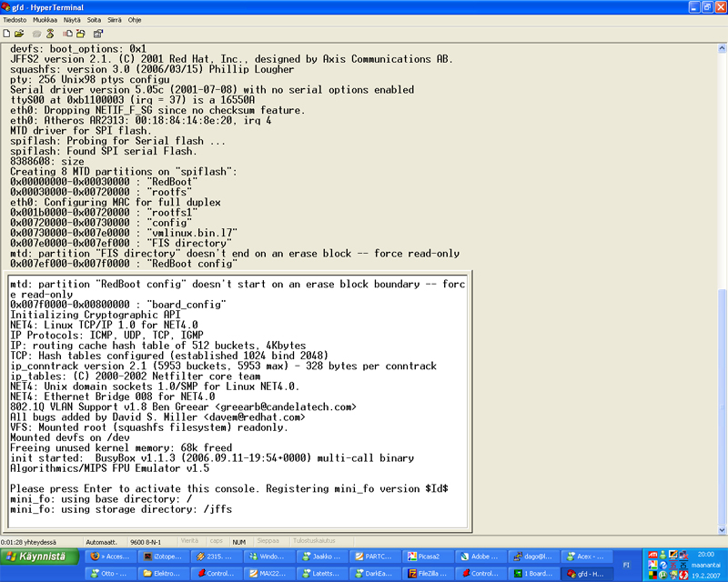Click the 'Tulostuskaiutus' status bar indicator
The image size is (728, 582).
[314, 541]
